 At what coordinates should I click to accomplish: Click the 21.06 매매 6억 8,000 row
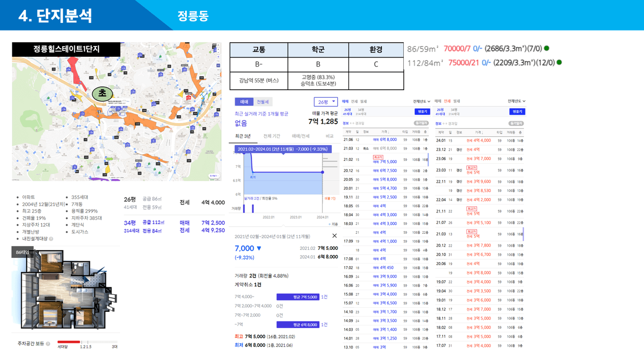point(386,140)
